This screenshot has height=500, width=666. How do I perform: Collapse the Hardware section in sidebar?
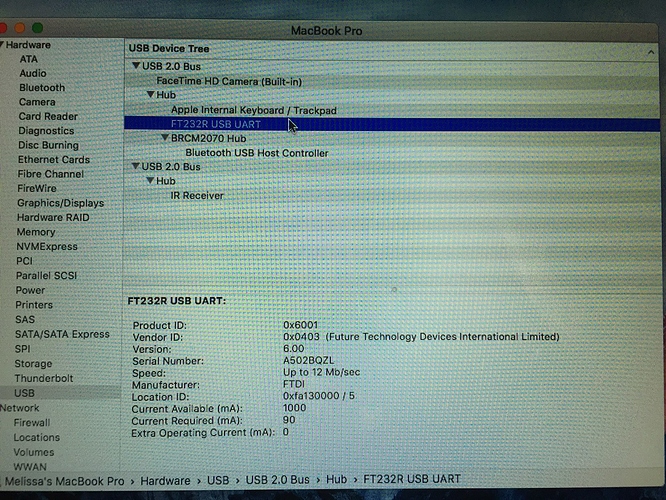coord(2,44)
